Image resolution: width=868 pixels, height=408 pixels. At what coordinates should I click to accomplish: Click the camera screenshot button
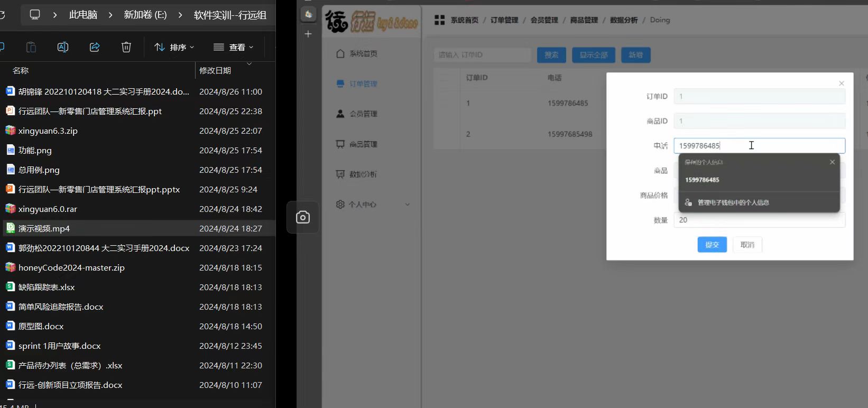pos(303,217)
